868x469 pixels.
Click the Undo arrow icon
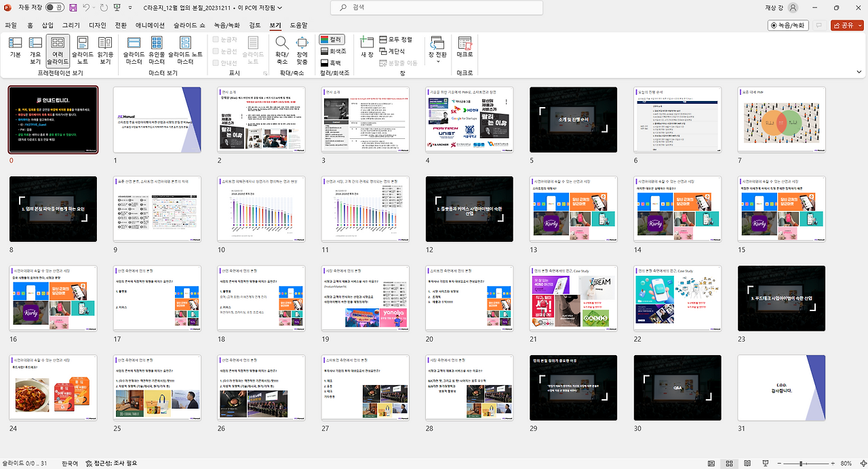coord(87,7)
